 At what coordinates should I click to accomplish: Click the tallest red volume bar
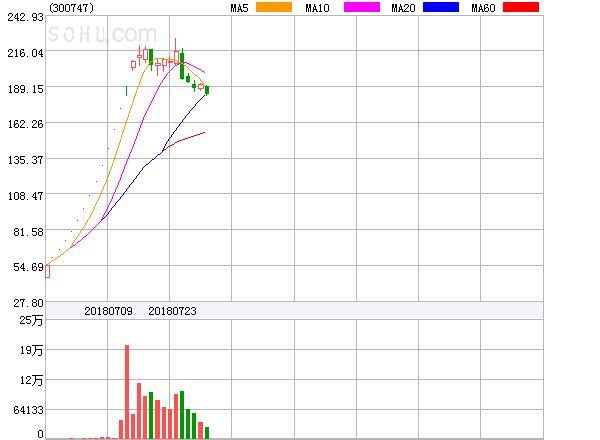coord(127,392)
